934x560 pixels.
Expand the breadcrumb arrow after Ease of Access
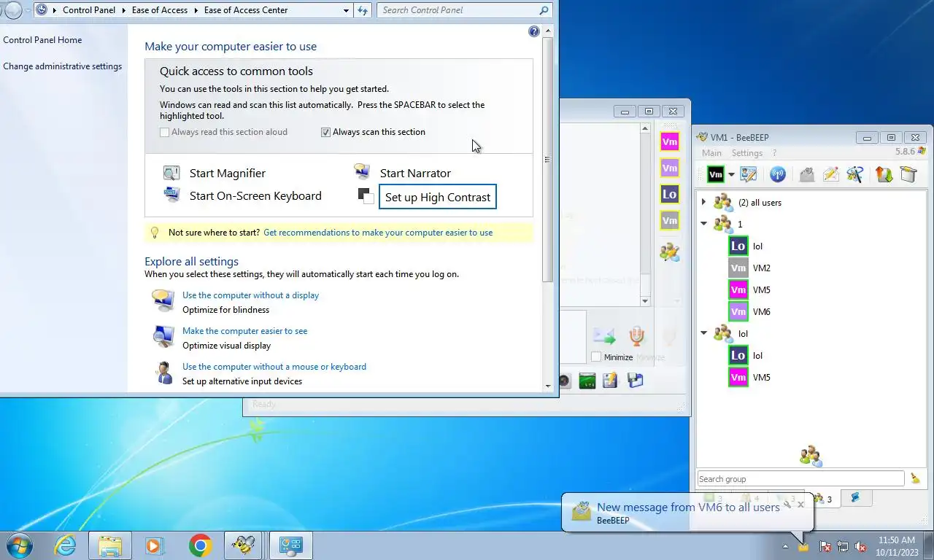pyautogui.click(x=195, y=10)
